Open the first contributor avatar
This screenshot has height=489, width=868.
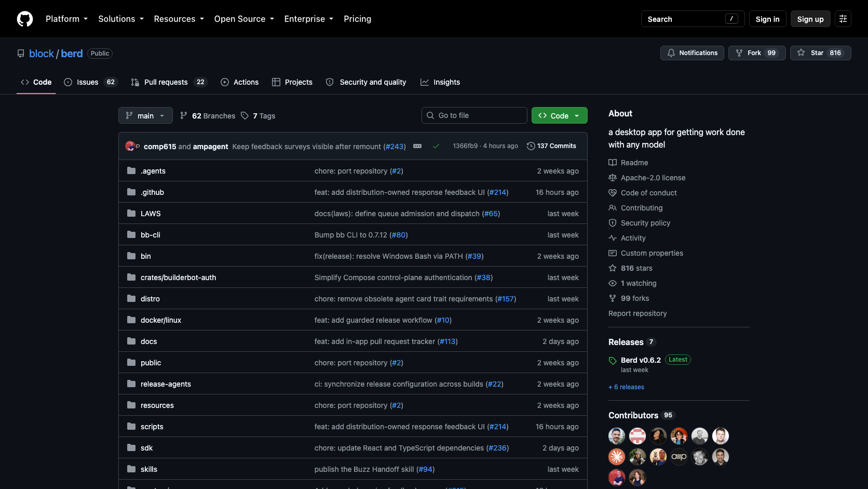coord(617,436)
